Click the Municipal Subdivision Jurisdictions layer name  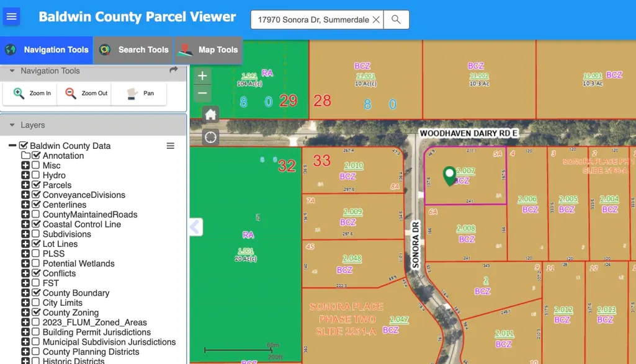click(x=109, y=342)
